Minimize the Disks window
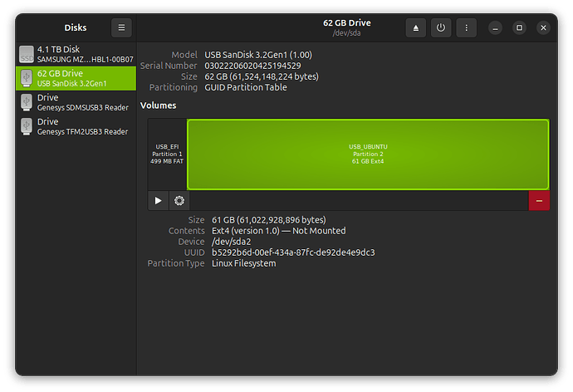 [495, 27]
